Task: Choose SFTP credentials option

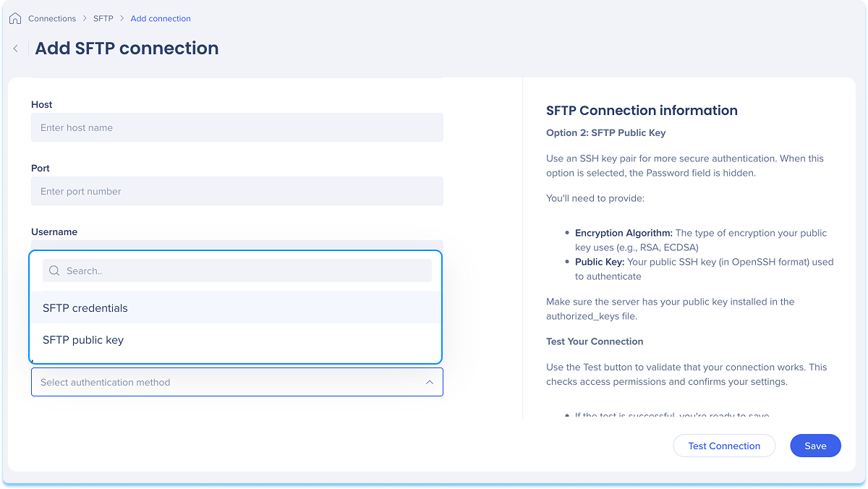Action: (x=235, y=307)
